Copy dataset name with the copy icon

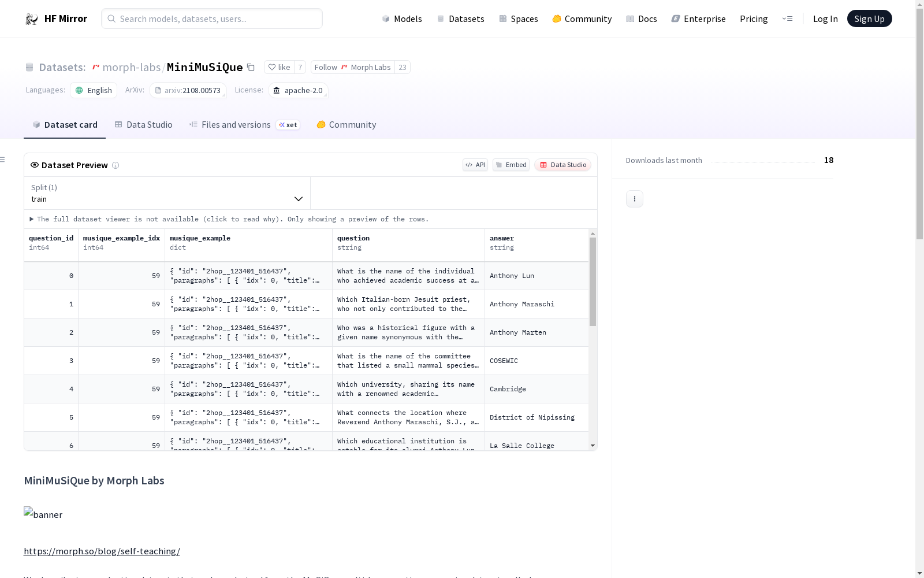coord(251,67)
